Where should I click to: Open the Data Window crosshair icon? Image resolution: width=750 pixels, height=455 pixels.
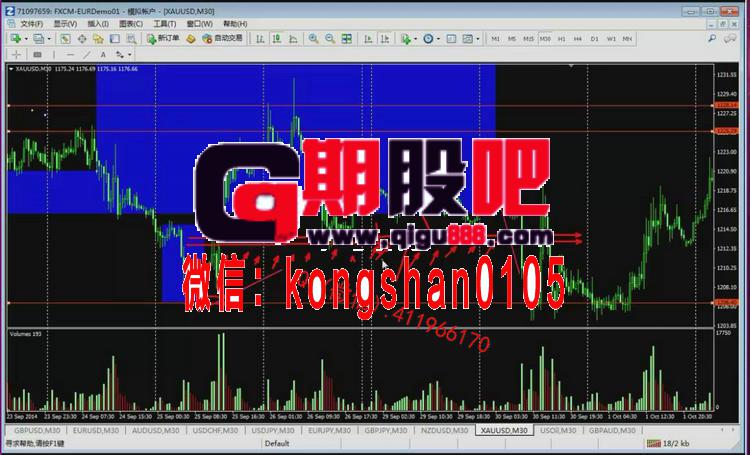click(82, 39)
